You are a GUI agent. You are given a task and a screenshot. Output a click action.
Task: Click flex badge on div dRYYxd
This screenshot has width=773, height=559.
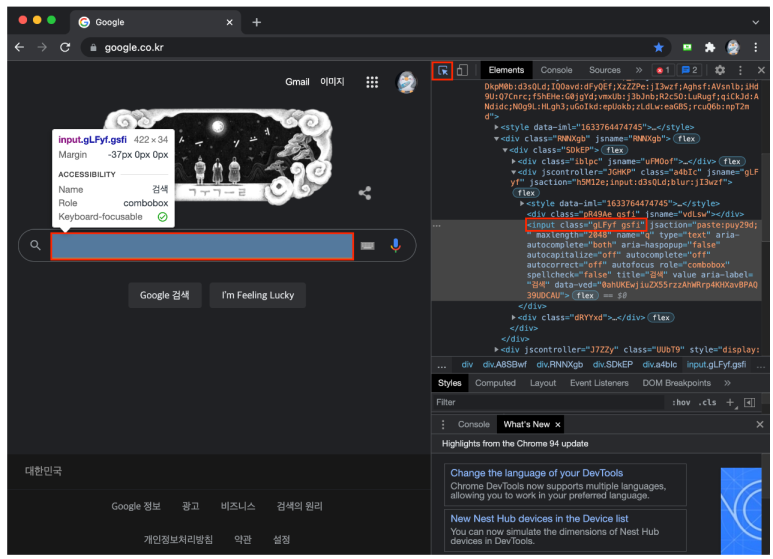(661, 317)
